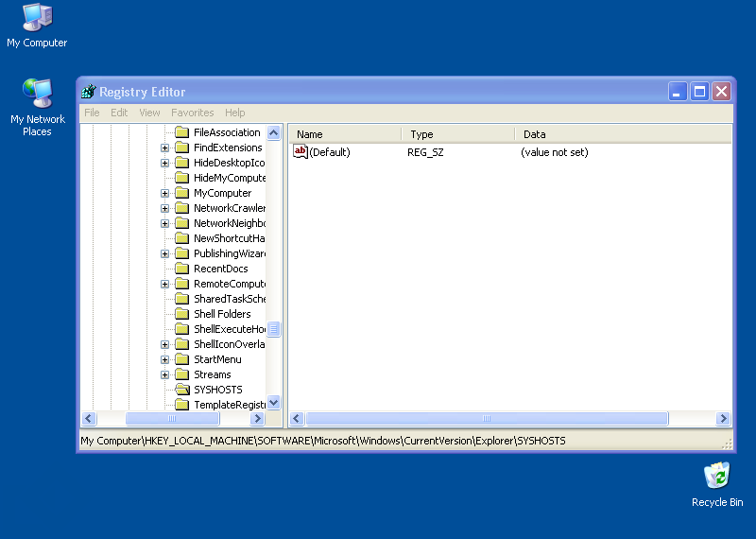Click the Registry Editor title bar icon

(89, 92)
